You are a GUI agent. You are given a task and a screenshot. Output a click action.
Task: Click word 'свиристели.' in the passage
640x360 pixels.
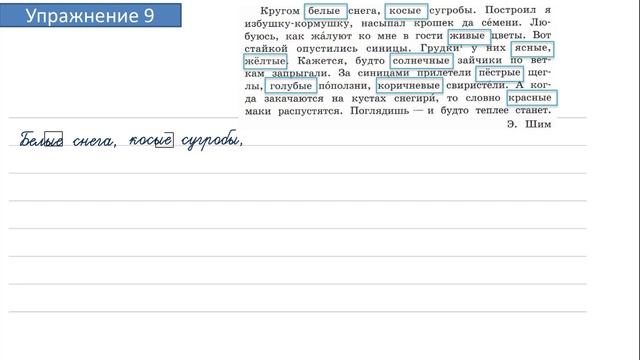point(477,86)
